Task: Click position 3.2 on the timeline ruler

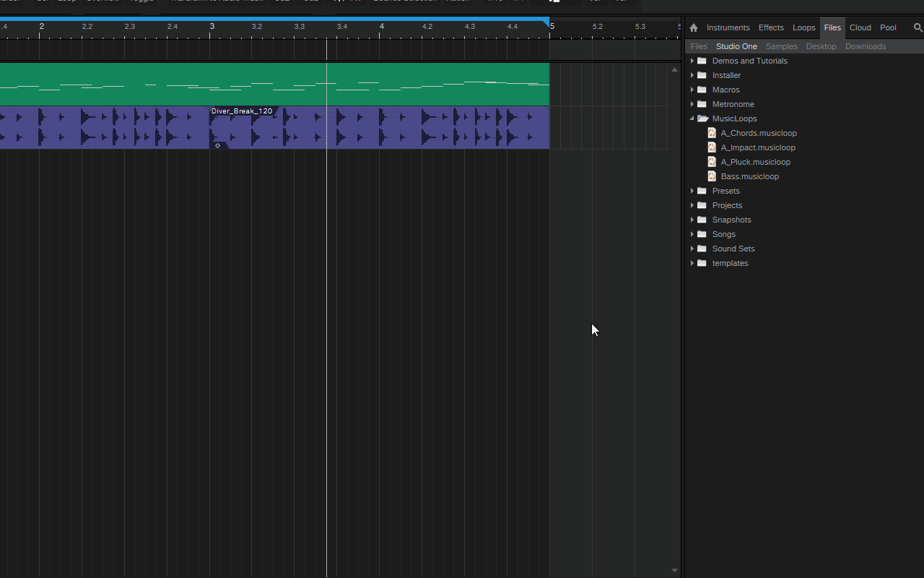Action: tap(257, 27)
